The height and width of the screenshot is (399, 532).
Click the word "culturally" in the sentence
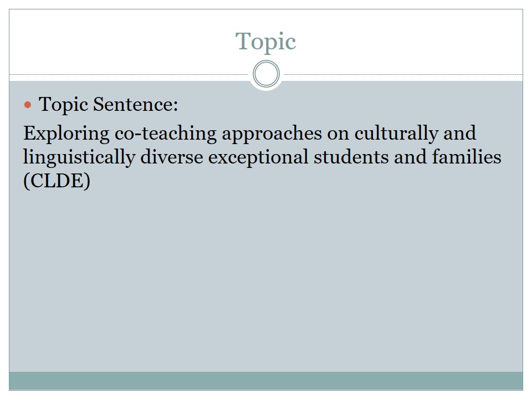point(386,134)
